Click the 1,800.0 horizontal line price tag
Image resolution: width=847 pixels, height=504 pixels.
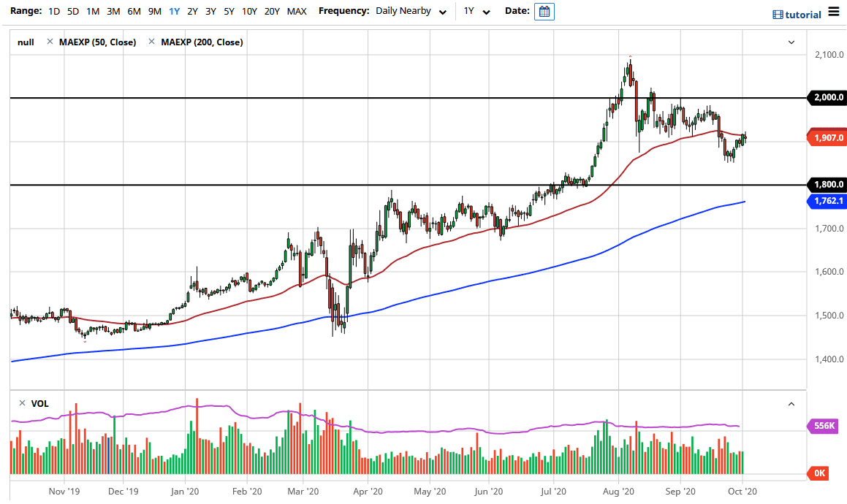[827, 185]
